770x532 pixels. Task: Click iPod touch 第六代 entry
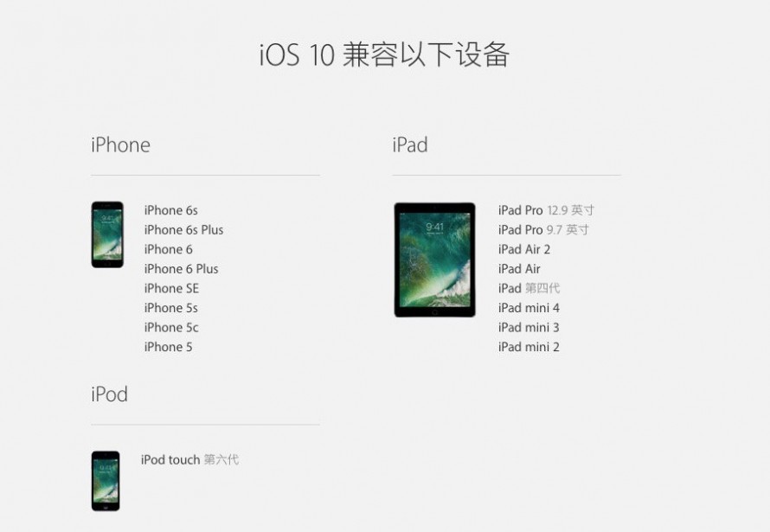pos(189,460)
